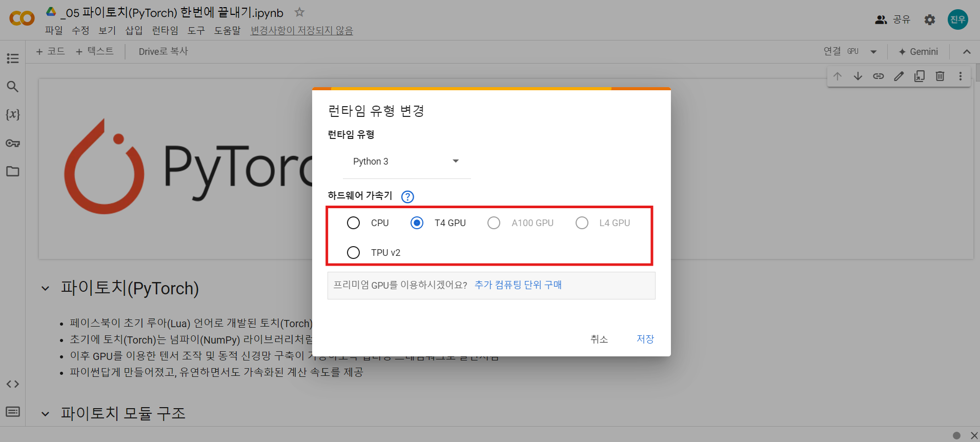This screenshot has height=442, width=980.
Task: Select the T4 GPU radio option
Action: (x=417, y=223)
